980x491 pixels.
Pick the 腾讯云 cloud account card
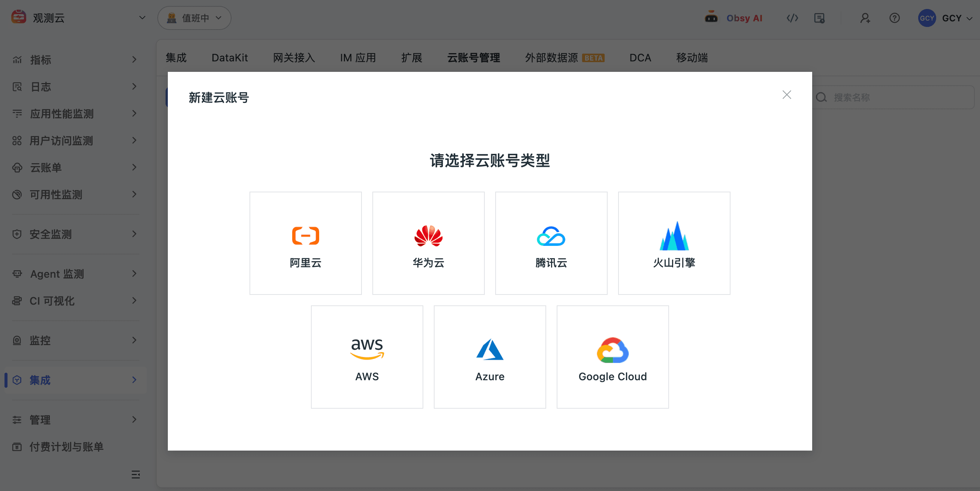(551, 243)
